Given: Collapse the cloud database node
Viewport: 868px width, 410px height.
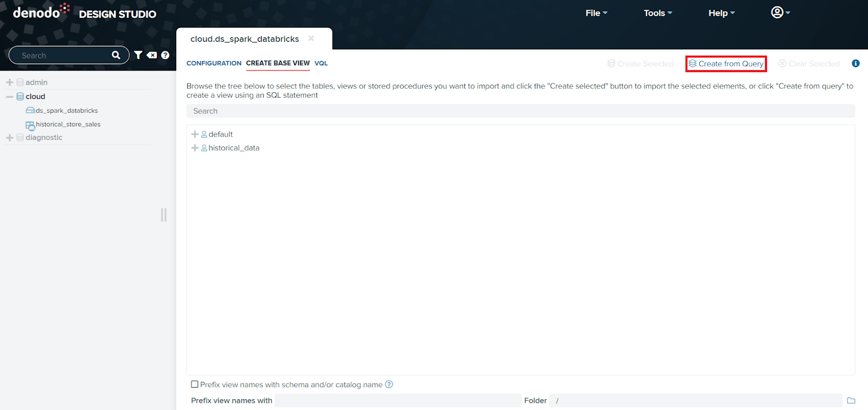Looking at the screenshot, I should (x=10, y=97).
